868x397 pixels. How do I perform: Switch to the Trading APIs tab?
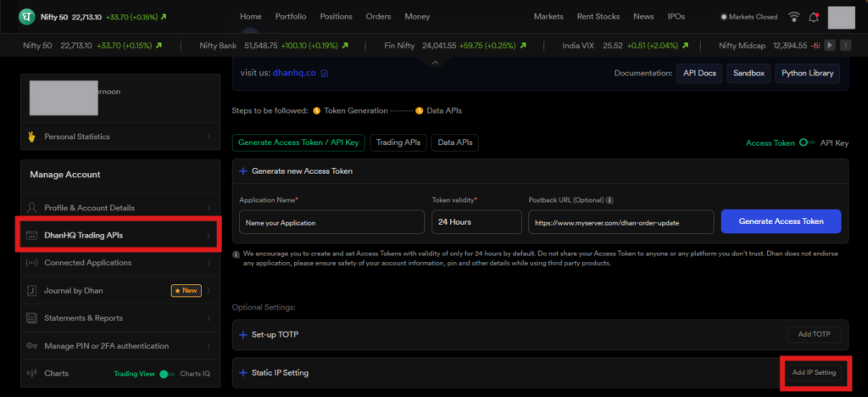pos(398,143)
